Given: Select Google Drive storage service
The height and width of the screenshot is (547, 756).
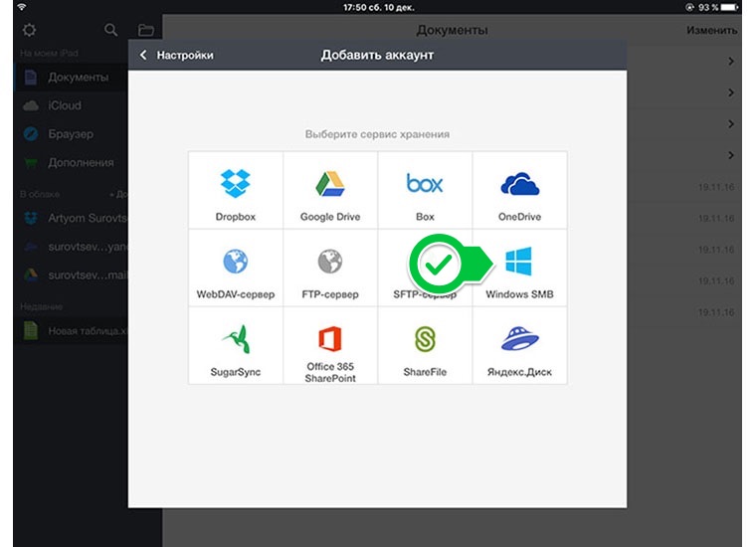Looking at the screenshot, I should [x=330, y=190].
